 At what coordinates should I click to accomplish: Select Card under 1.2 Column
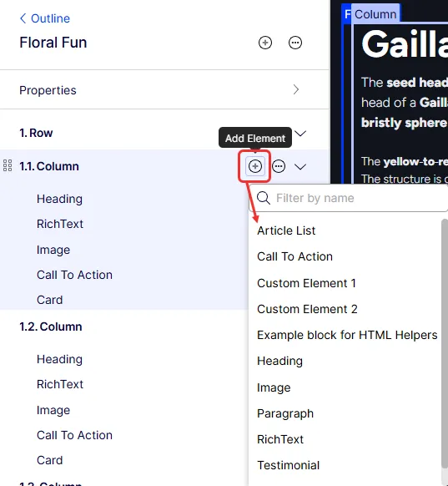49,460
